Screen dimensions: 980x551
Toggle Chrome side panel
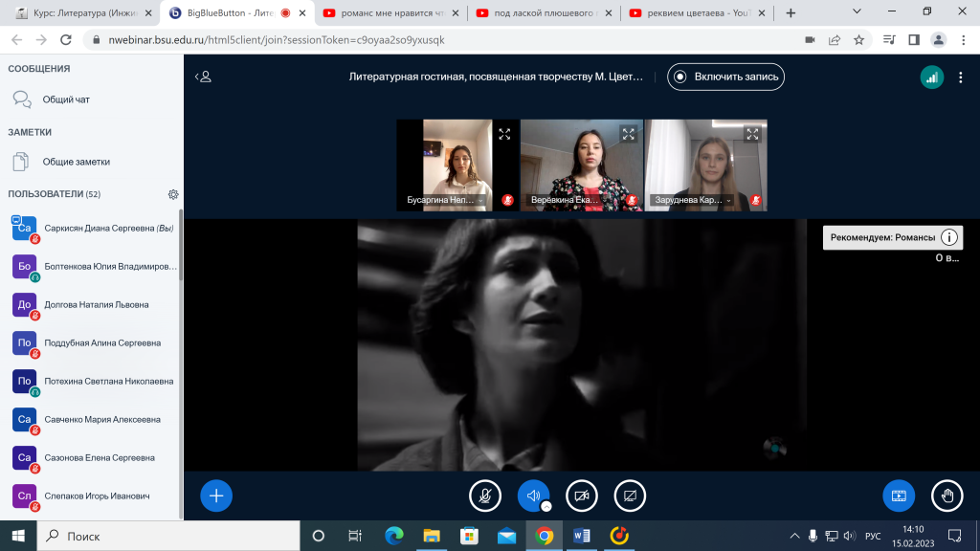click(914, 40)
